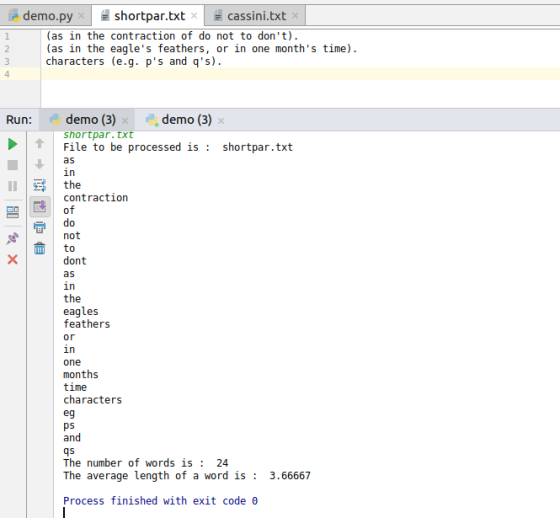Click 'File to be processed is' output line
This screenshot has height=518, width=560.
coord(178,147)
